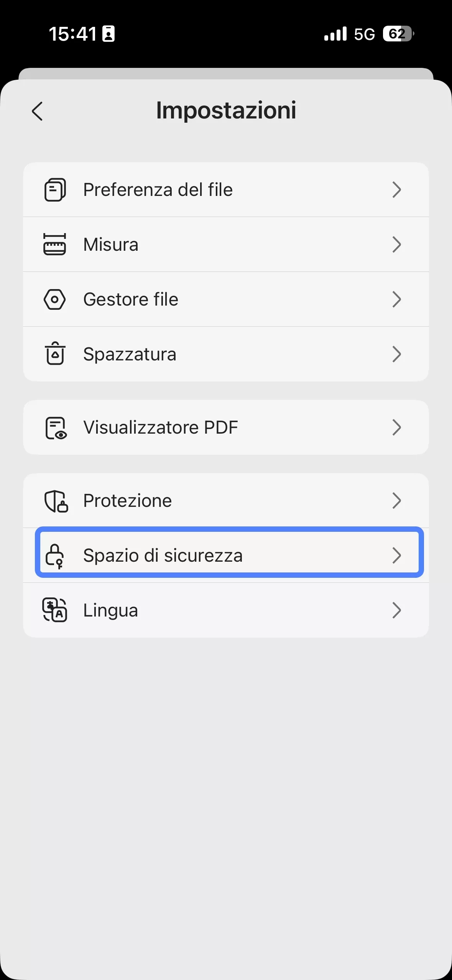Screen dimensions: 452x980
Task: Click the Spazio di sicurezza lock icon
Action: 55,556
